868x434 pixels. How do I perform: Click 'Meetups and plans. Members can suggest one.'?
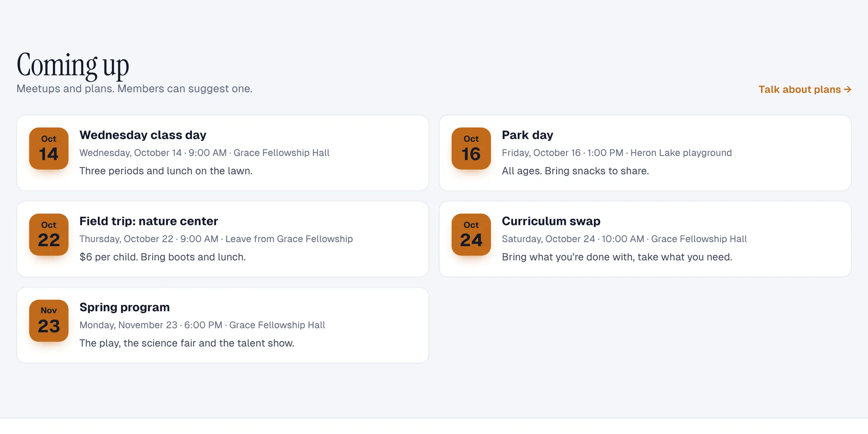(134, 88)
